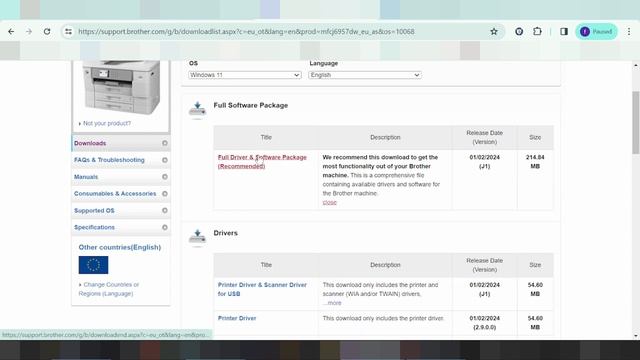Open the extension icon next to the bookmark star
This screenshot has width=640, height=360.
coord(519,31)
